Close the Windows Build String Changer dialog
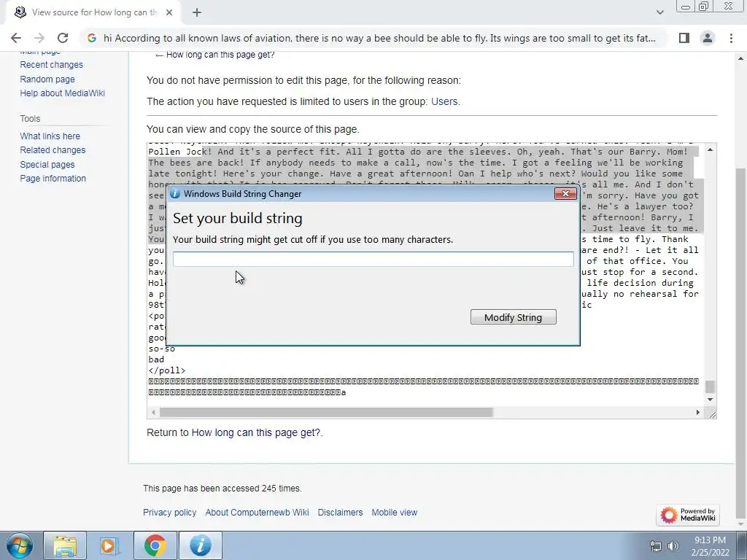Image resolution: width=747 pixels, height=560 pixels. (565, 193)
